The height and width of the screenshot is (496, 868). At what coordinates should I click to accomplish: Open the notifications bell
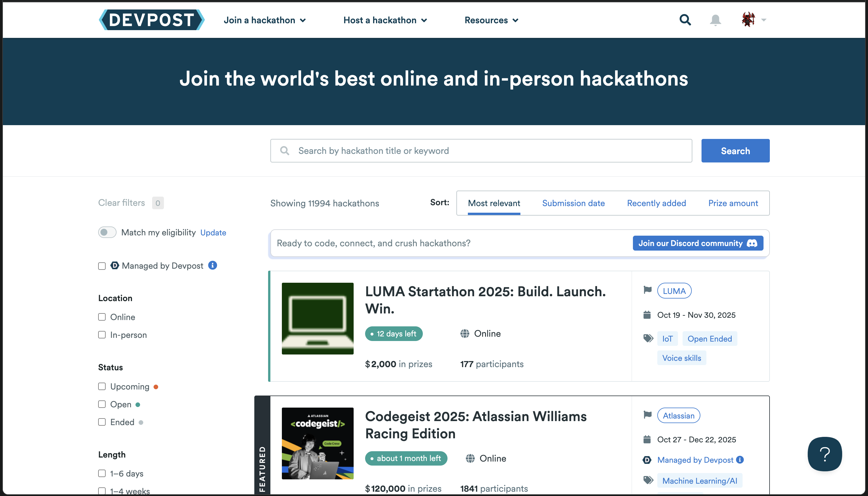(x=715, y=20)
